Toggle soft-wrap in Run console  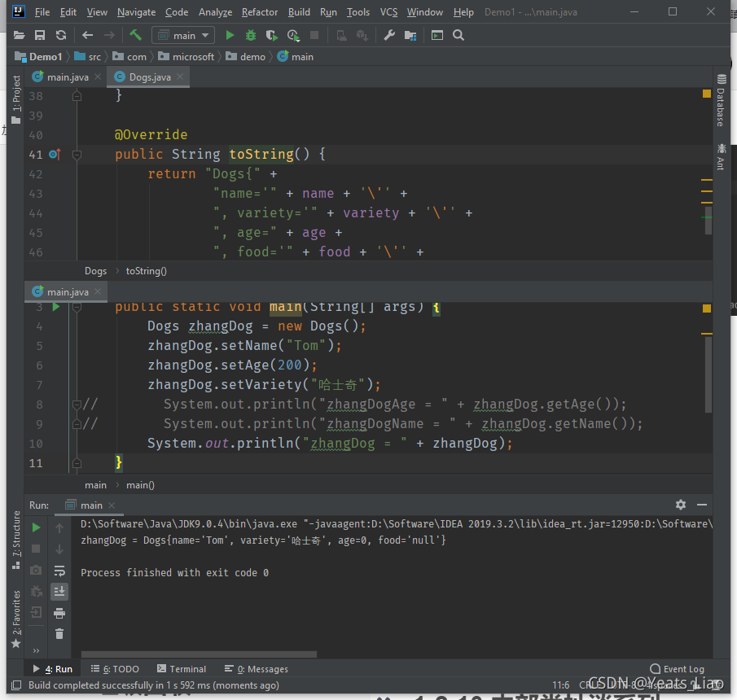[59, 571]
